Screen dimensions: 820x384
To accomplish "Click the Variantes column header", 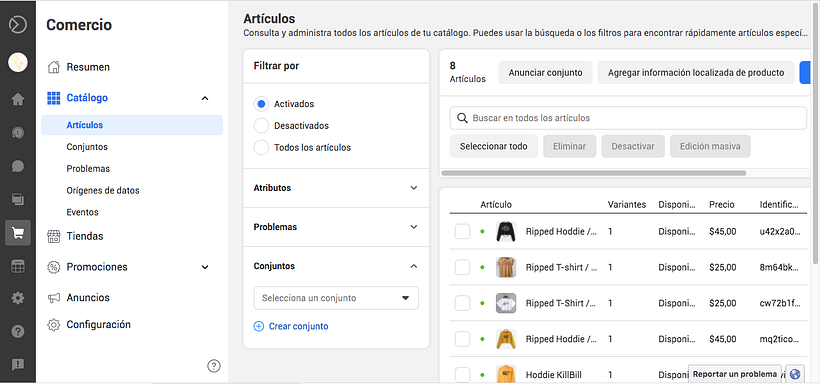I will pos(627,205).
